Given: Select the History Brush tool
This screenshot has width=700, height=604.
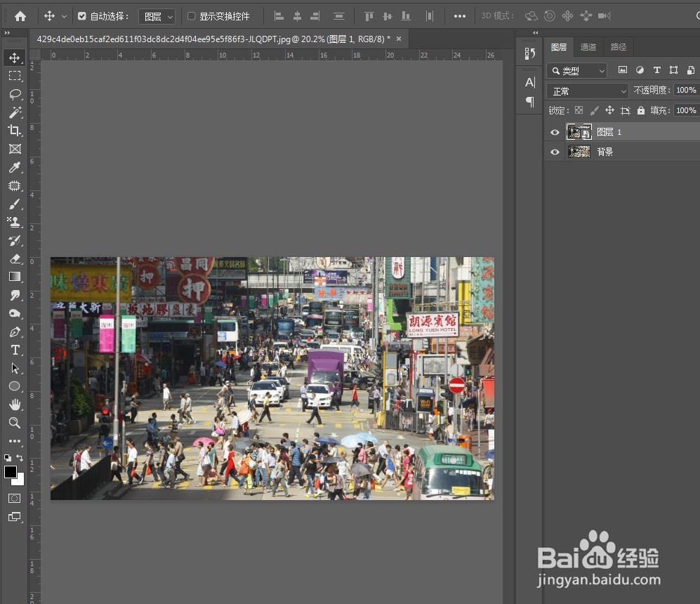Looking at the screenshot, I should (14, 240).
